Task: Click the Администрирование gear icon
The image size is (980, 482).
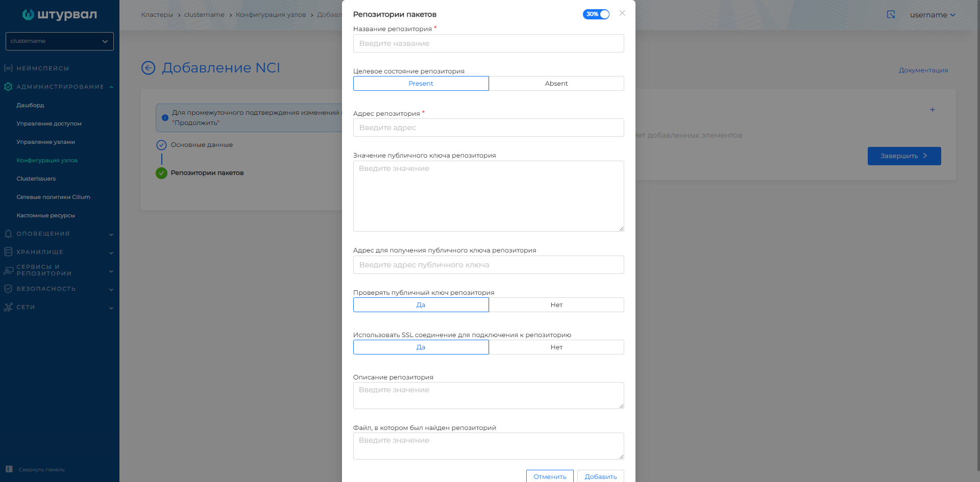Action: 8,87
